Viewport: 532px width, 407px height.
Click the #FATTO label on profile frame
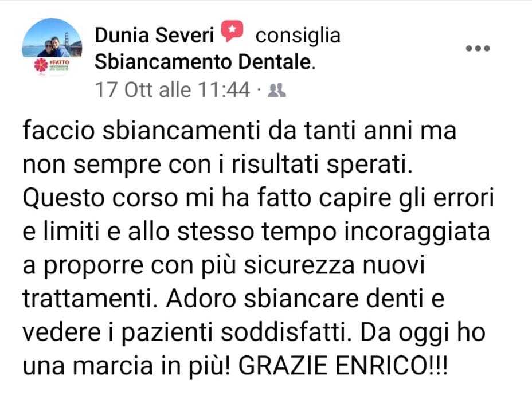[59, 62]
